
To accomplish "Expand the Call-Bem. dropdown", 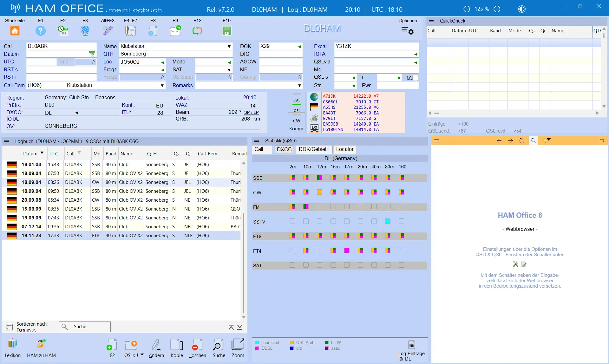I will tap(162, 86).
